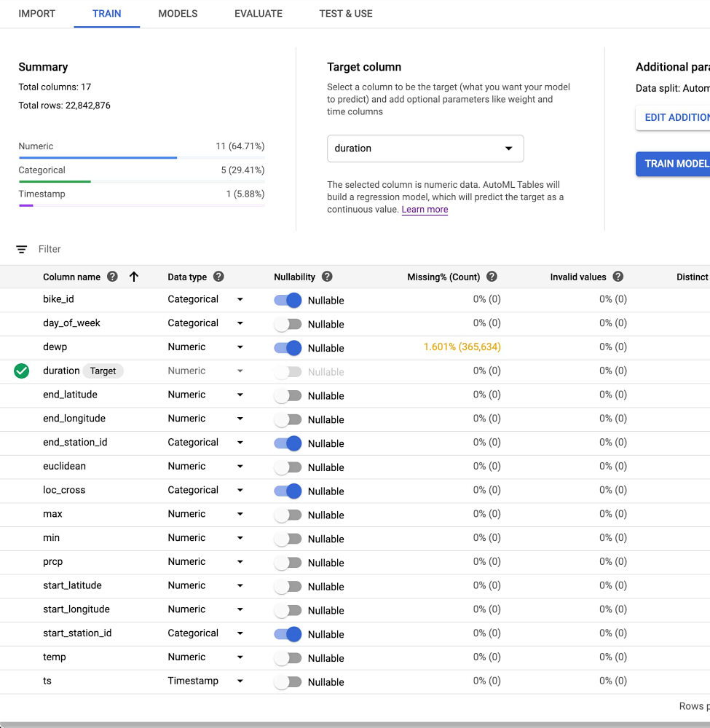Go to the MODELS tab

coord(178,13)
